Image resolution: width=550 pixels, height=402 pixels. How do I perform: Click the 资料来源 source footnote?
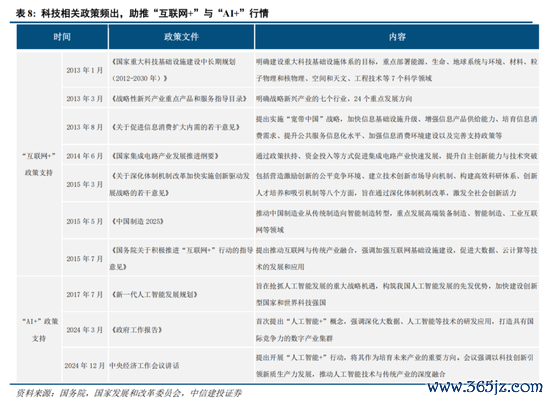[129, 393]
